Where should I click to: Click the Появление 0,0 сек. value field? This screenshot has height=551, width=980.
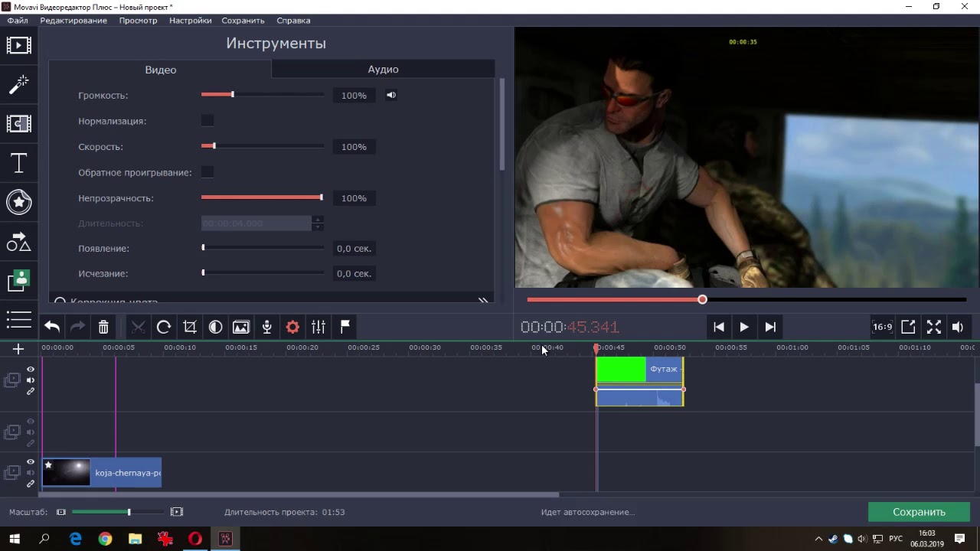354,249
